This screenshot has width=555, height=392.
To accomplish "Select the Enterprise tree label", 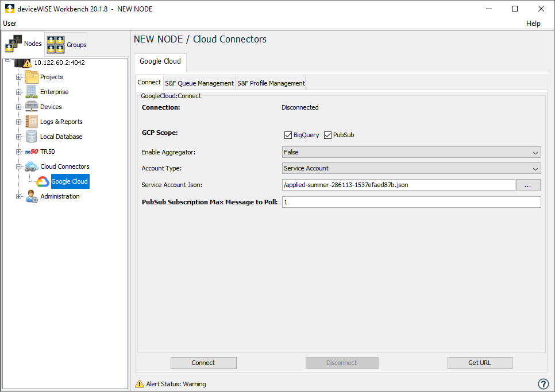I will [x=55, y=92].
